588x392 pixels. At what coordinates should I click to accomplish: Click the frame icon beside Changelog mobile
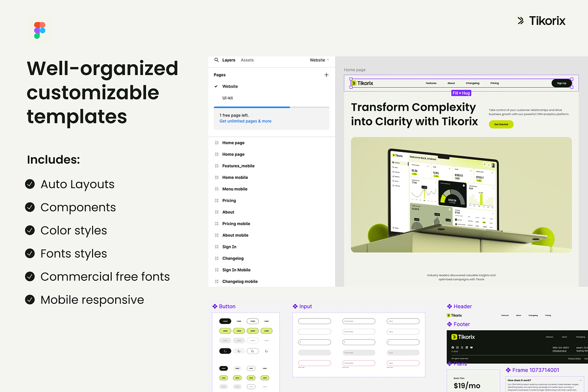pos(217,281)
